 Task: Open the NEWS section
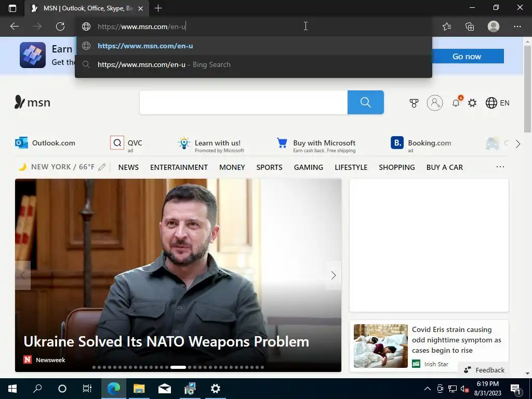[128, 167]
